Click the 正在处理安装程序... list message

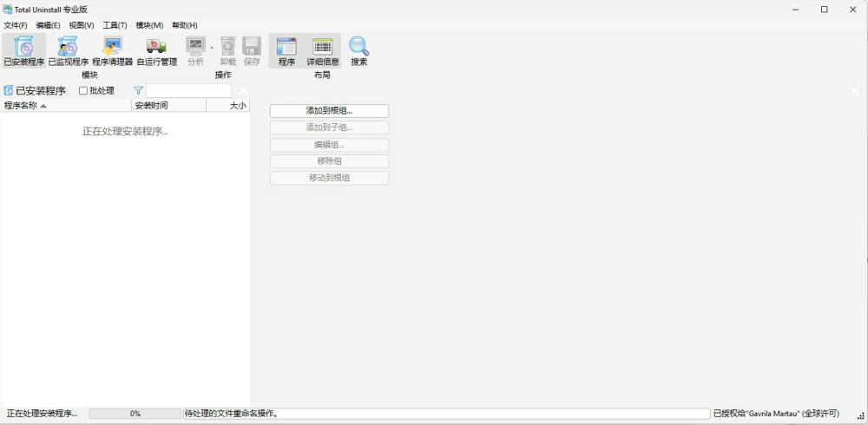tap(125, 131)
